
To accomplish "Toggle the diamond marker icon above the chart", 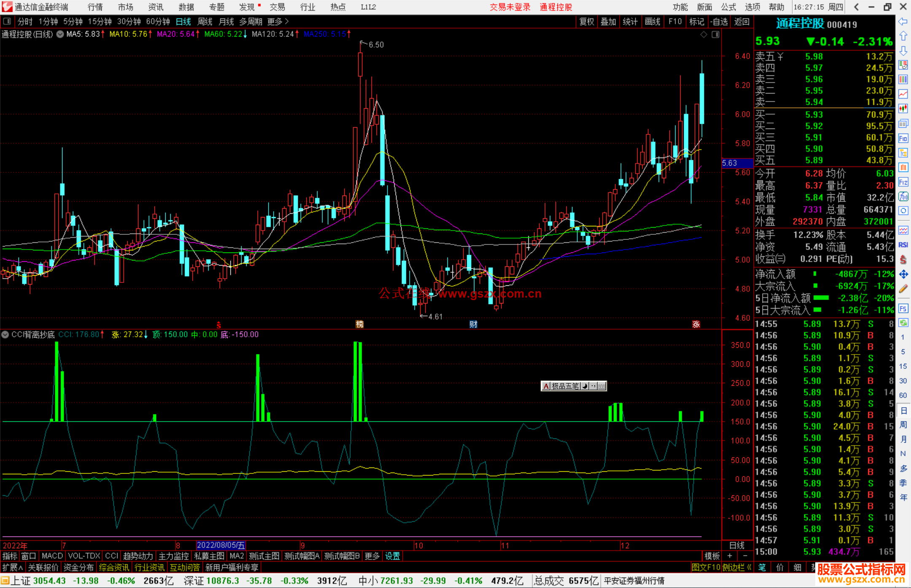I will pyautogui.click(x=703, y=35).
